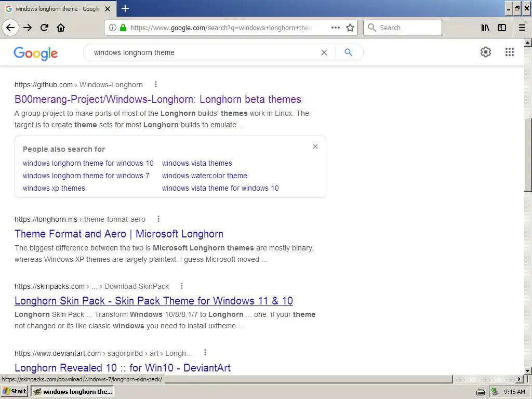Click the https://github.com breadcrumb text
The height and width of the screenshot is (399, 532).
pos(44,85)
